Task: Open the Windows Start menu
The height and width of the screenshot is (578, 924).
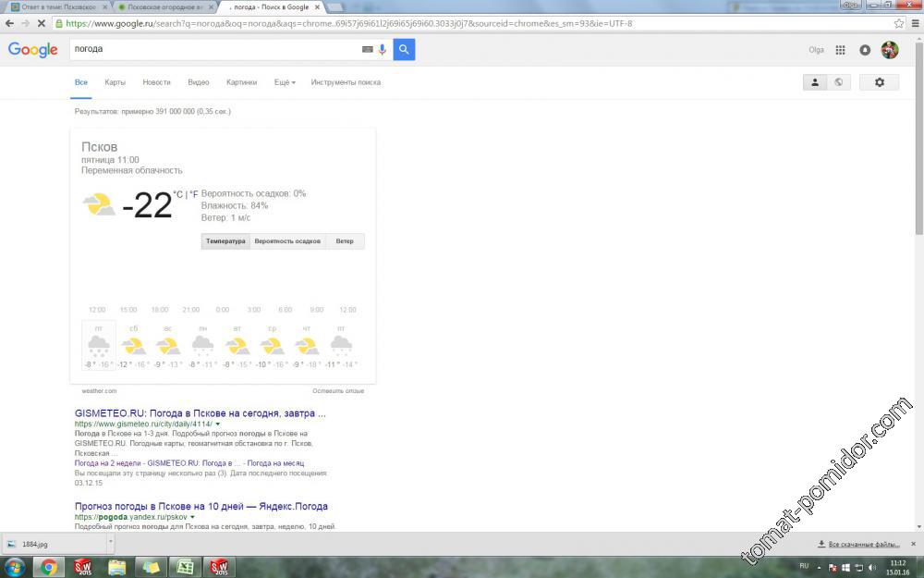Action: point(14,568)
